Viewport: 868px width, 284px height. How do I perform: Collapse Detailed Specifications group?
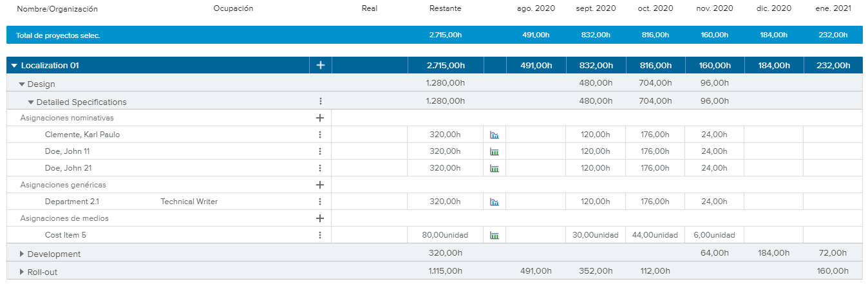click(31, 102)
